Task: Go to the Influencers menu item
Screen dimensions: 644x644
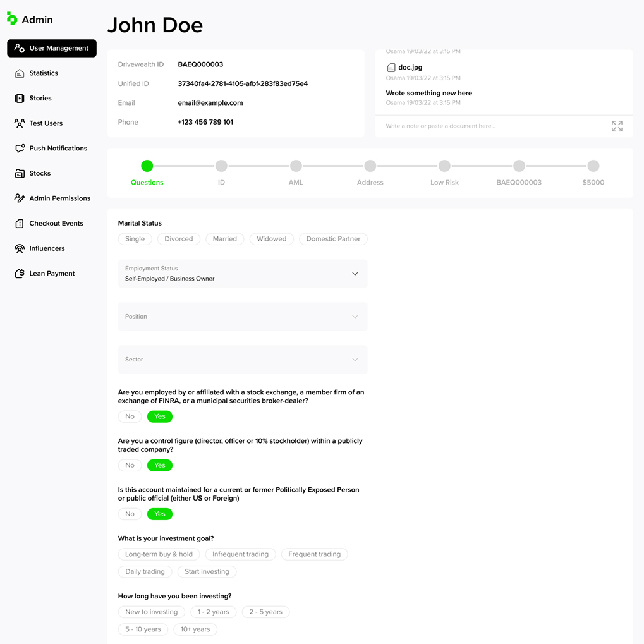Action: coord(47,248)
